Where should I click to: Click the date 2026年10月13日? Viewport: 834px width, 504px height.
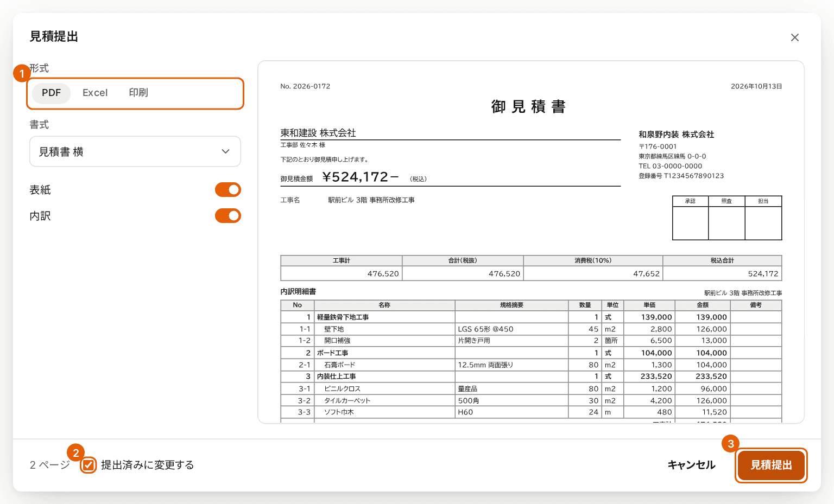click(756, 86)
